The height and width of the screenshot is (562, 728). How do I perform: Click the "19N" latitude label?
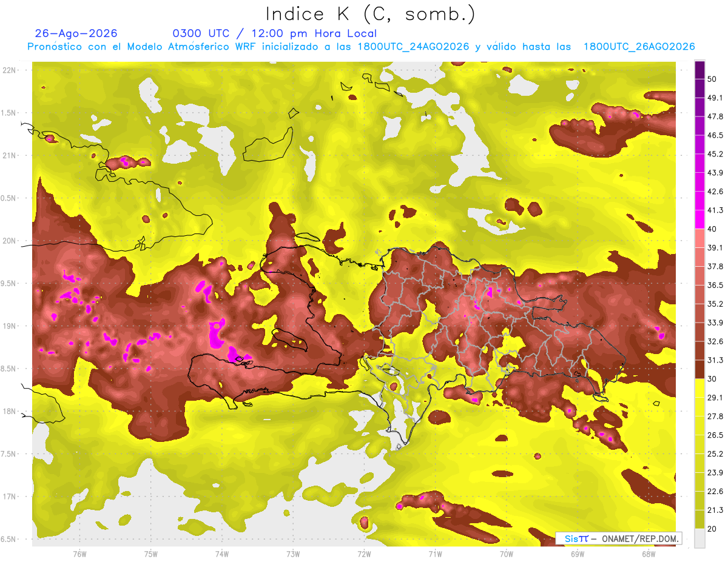(8, 326)
